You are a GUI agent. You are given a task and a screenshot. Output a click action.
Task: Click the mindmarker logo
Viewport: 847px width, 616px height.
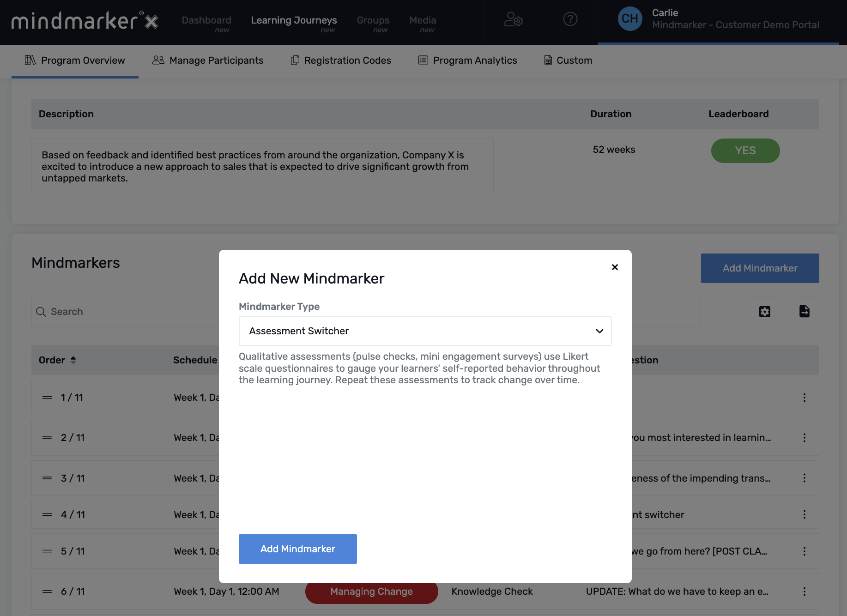[x=85, y=20]
